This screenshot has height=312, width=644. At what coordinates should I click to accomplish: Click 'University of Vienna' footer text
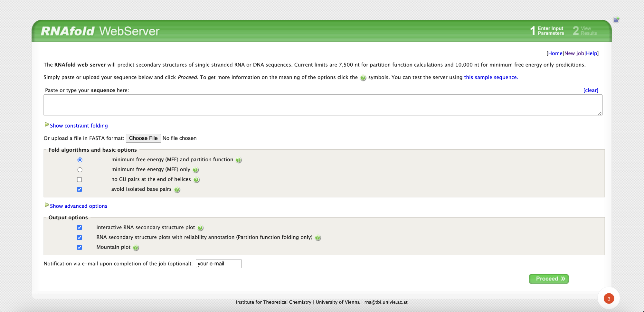[338, 302]
